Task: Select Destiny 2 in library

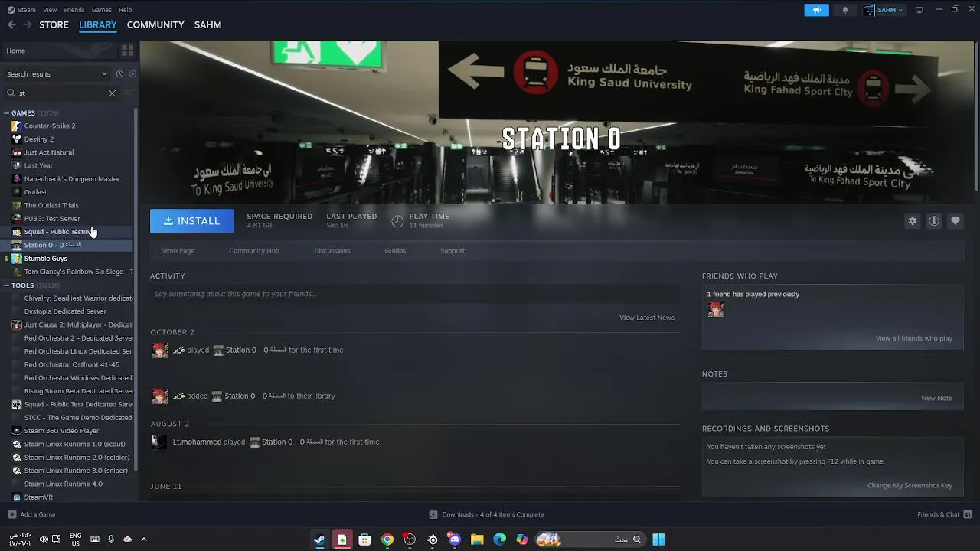Action: point(38,139)
